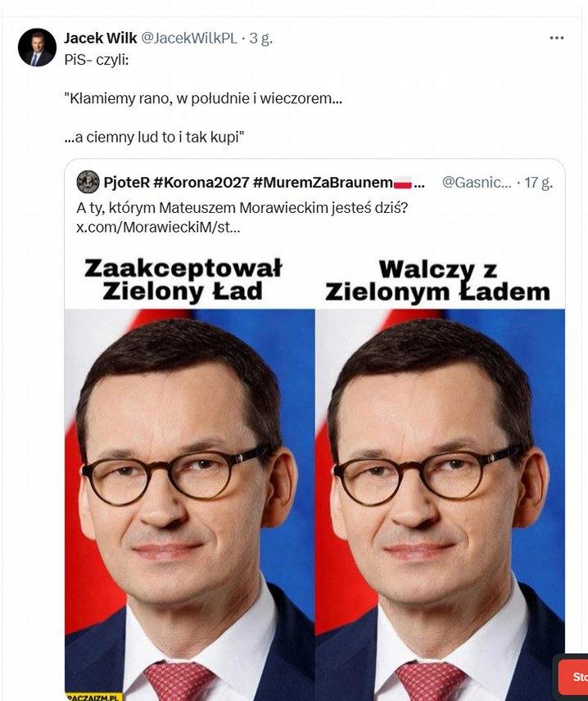Click PjoteR's quoted tweet avatar icon
Viewport: 588px width, 701px height.
[x=88, y=182]
